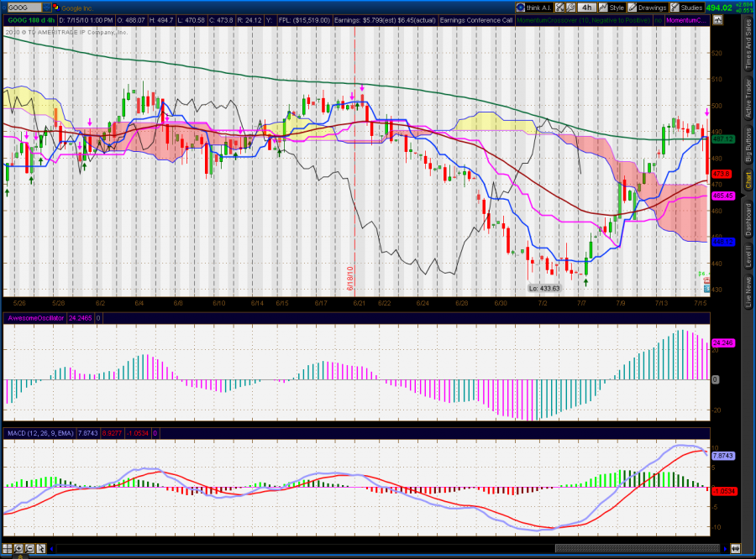This screenshot has width=756, height=559.
Task: Open the Studies menu
Action: coord(687,8)
